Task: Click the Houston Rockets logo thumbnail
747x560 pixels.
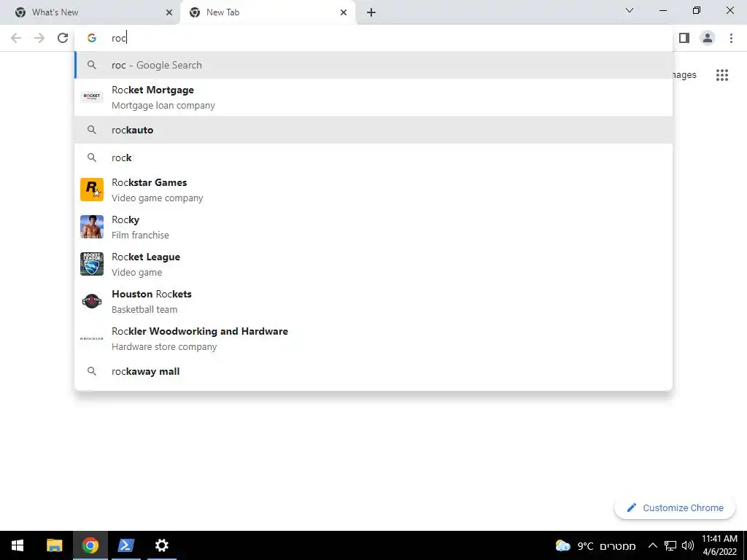Action: 92,301
